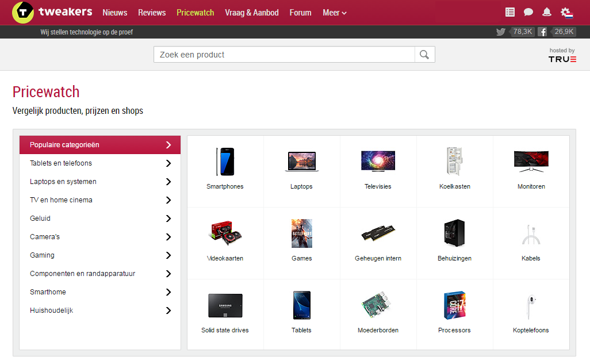590x364 pixels.
Task: Select Tablets en telefoons sidebar label
Action: pyautogui.click(x=60, y=163)
